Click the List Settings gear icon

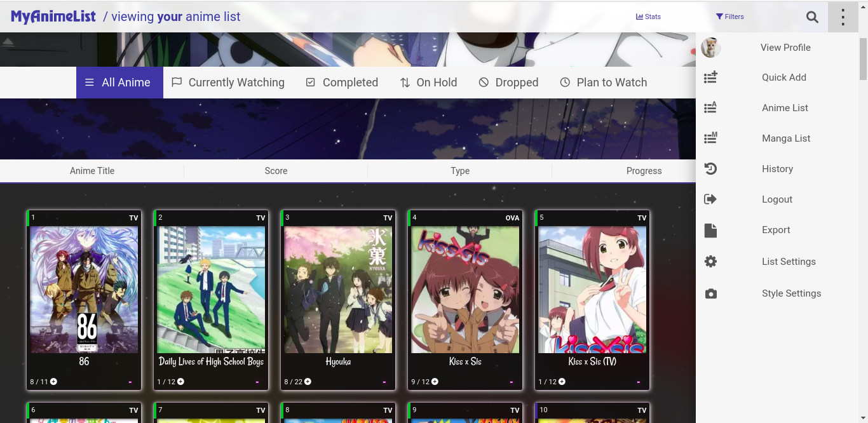710,262
